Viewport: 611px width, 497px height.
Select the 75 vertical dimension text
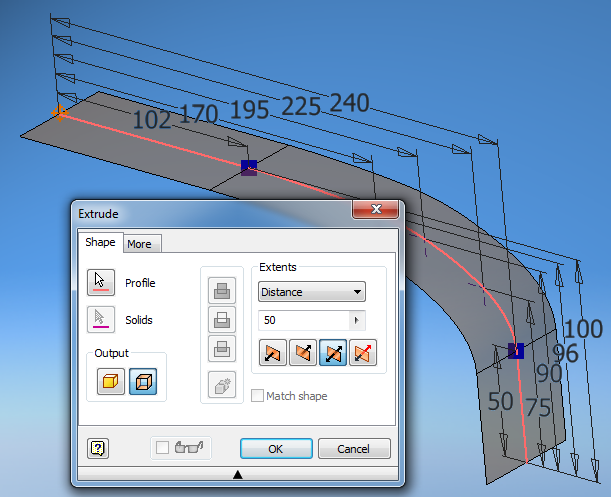[x=538, y=407]
